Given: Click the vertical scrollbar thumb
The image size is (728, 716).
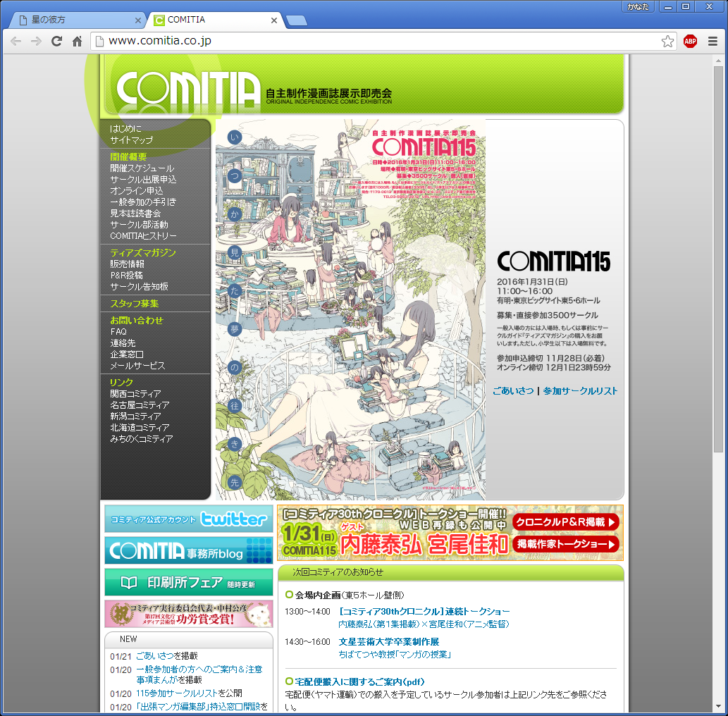Looking at the screenshot, I should pos(718,259).
